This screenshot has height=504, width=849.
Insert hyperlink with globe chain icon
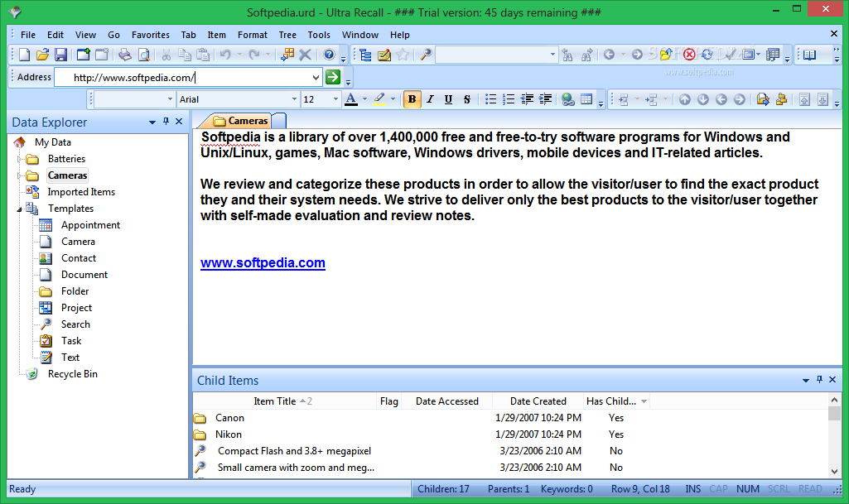(568, 99)
